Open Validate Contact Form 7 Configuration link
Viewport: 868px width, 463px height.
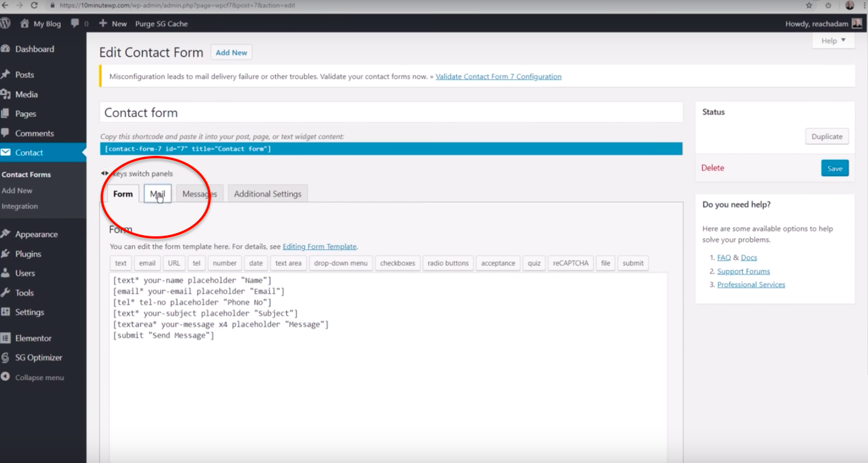pos(498,77)
